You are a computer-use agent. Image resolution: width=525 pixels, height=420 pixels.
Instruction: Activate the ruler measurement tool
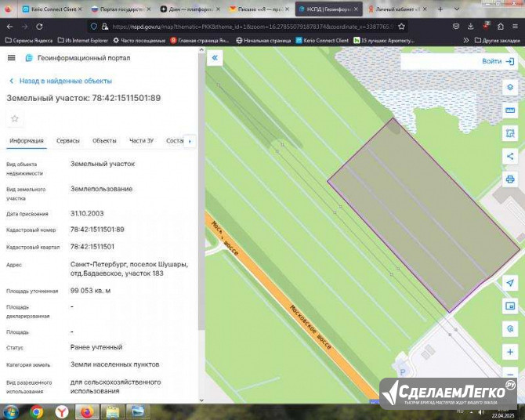[x=510, y=110]
